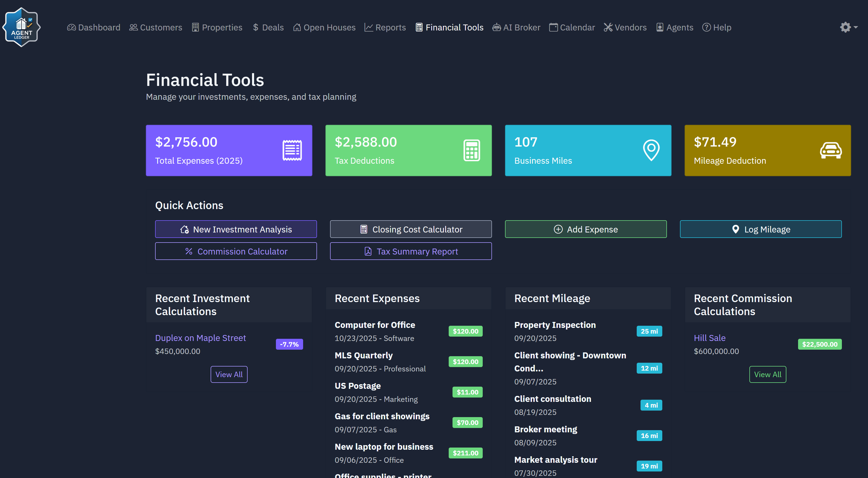Screen dimensions: 868x478
Task: Click the New Investment Analysis button
Action: click(x=236, y=229)
